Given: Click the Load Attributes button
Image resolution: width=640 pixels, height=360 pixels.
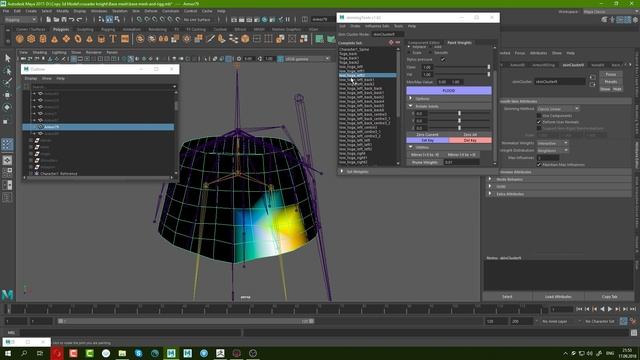Looking at the screenshot, I should 558,297.
